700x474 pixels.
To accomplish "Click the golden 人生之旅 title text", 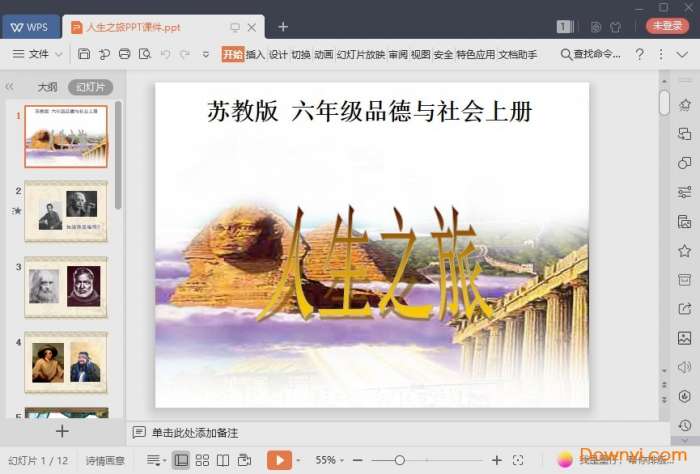I will tap(375, 262).
